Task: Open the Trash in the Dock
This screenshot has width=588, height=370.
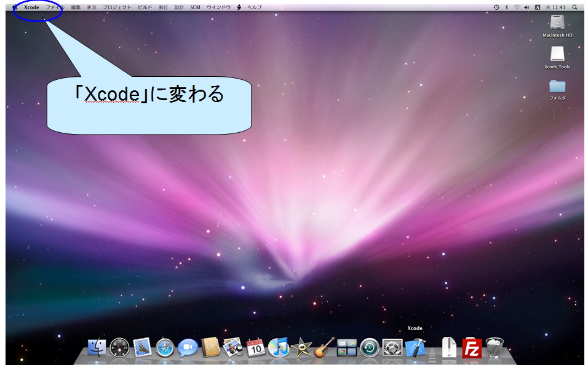Action: [495, 347]
